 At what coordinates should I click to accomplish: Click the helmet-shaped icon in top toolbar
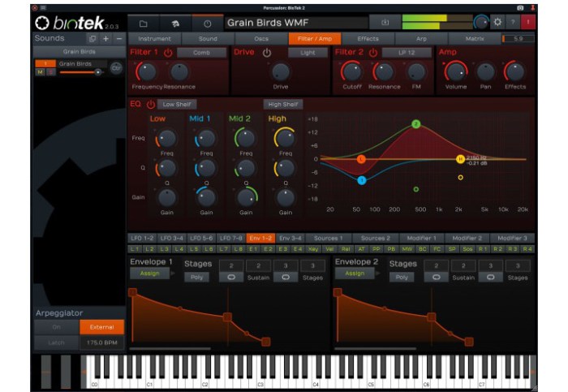click(x=176, y=24)
